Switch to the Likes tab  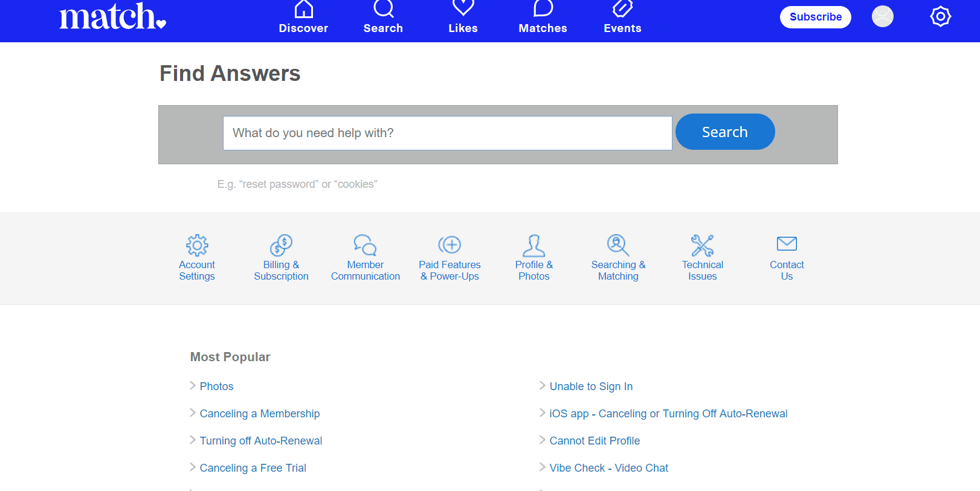[x=463, y=18]
